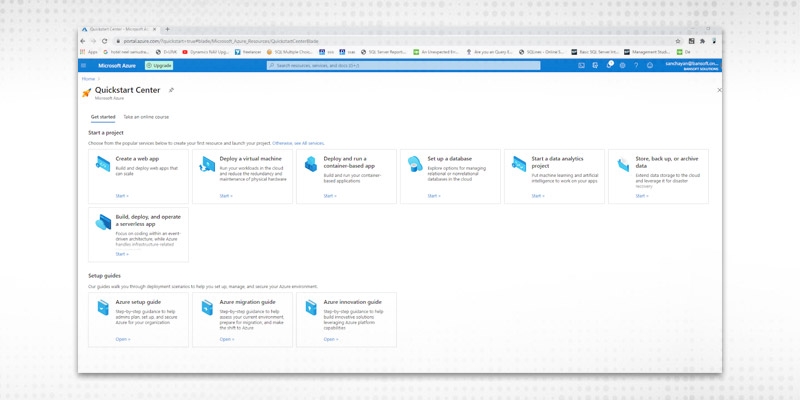Click the Create a web app card title
The width and height of the screenshot is (800, 400).
tap(137, 159)
